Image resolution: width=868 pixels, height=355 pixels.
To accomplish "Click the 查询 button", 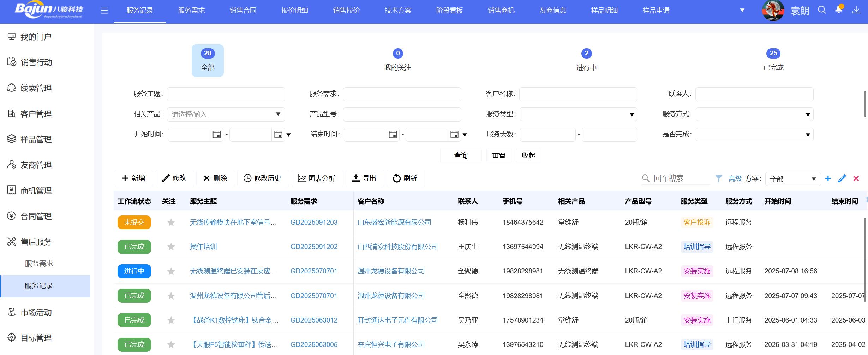I will 461,155.
